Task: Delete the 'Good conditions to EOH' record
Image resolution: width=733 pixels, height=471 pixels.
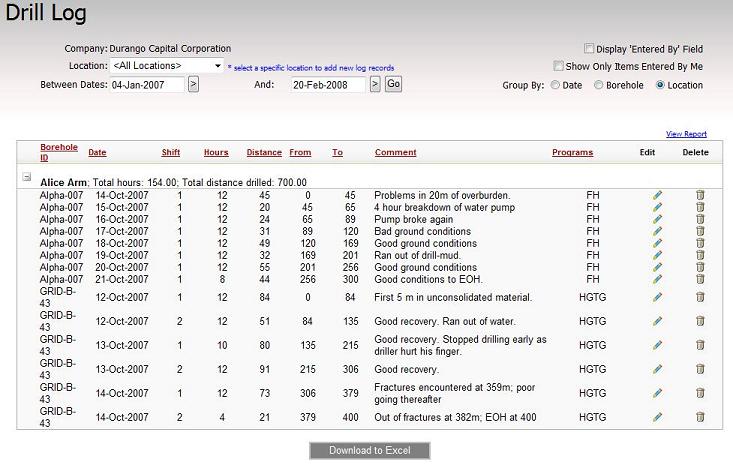Action: [x=700, y=279]
